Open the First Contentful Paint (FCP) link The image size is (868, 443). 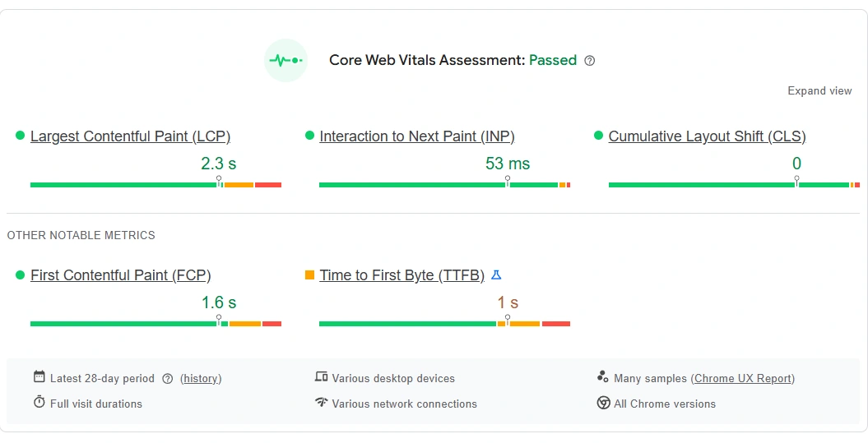120,275
